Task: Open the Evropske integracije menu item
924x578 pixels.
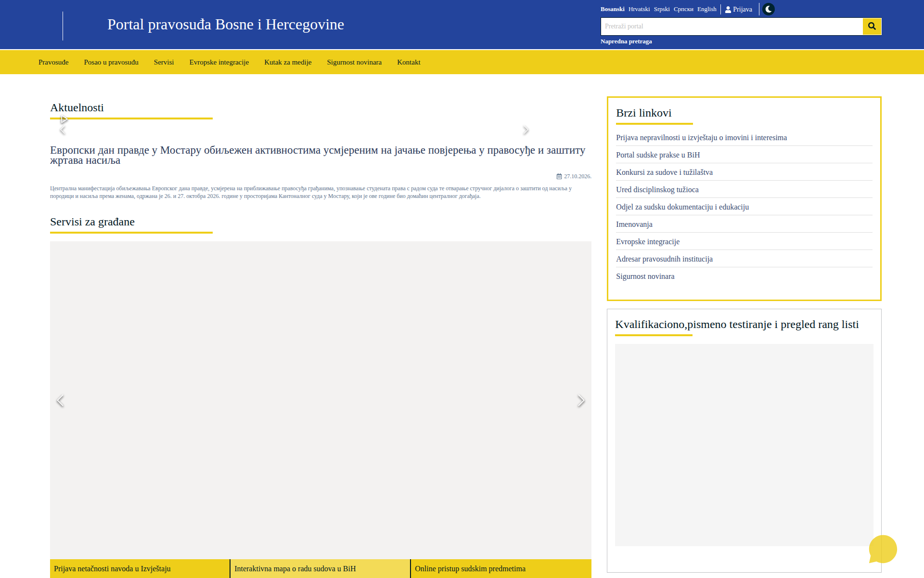Action: (219, 62)
